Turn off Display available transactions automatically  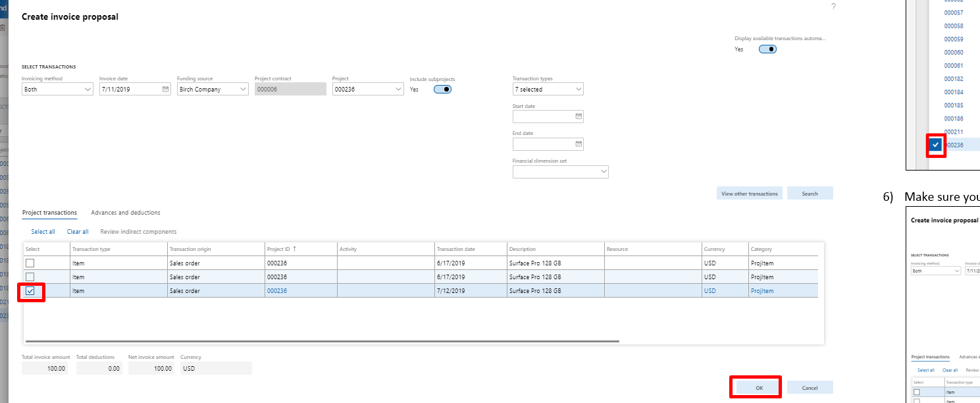[x=767, y=49]
